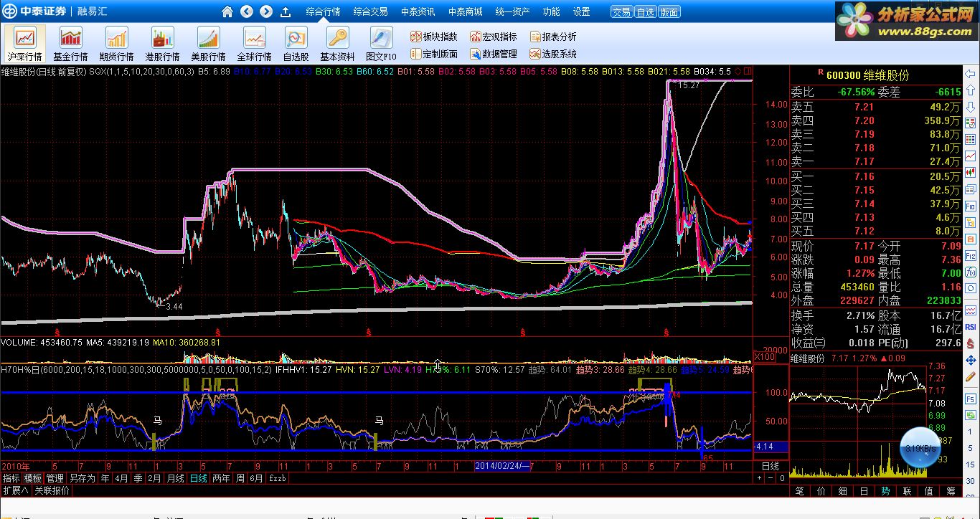Open 关联报价 related quotes tab
Viewport: 980px width, 519px height.
[52, 491]
